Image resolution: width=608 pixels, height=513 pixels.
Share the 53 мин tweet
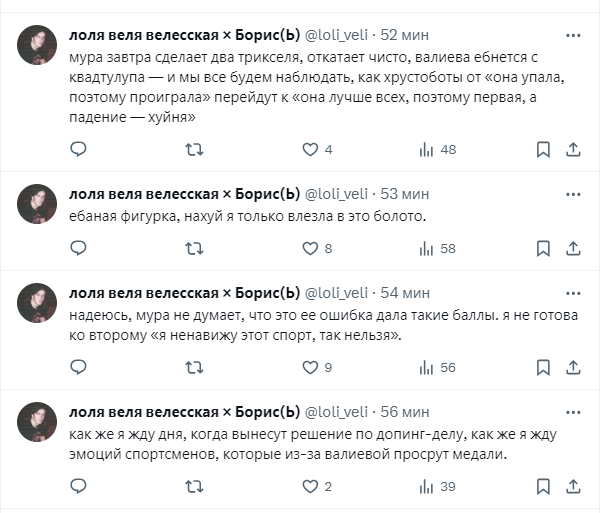[x=574, y=248]
